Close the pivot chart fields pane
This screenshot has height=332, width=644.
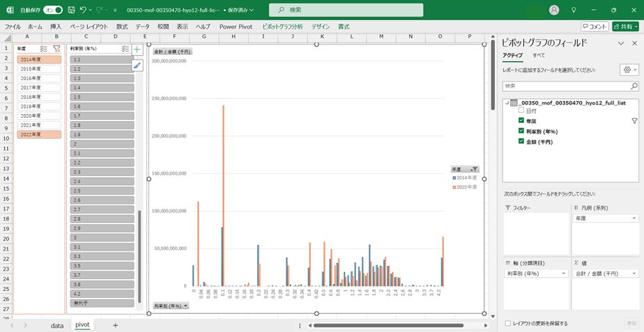(634, 43)
